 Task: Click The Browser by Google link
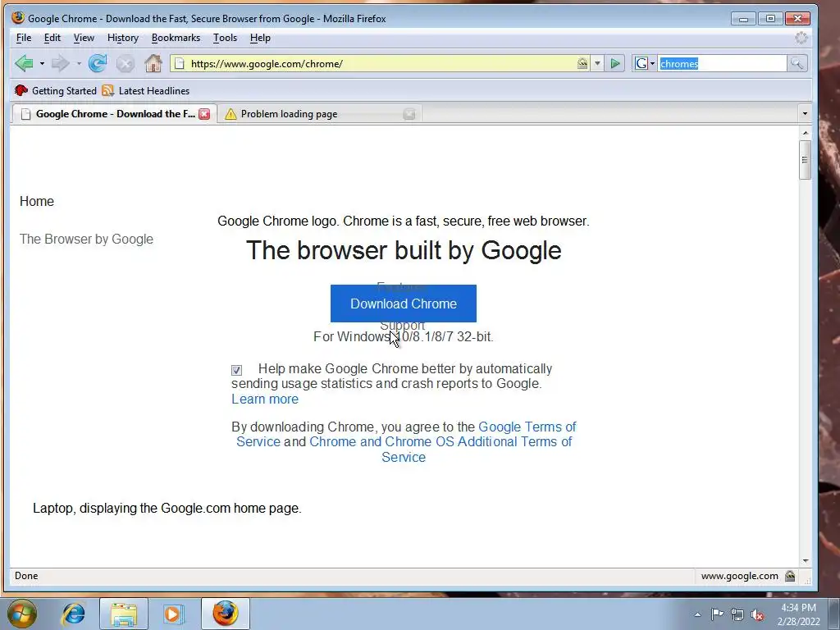click(x=86, y=239)
